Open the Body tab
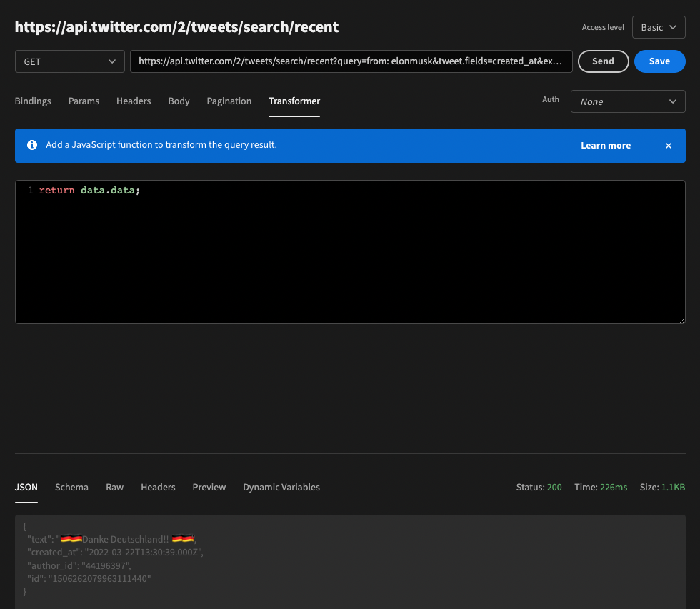The width and height of the screenshot is (700, 609). [x=179, y=101]
